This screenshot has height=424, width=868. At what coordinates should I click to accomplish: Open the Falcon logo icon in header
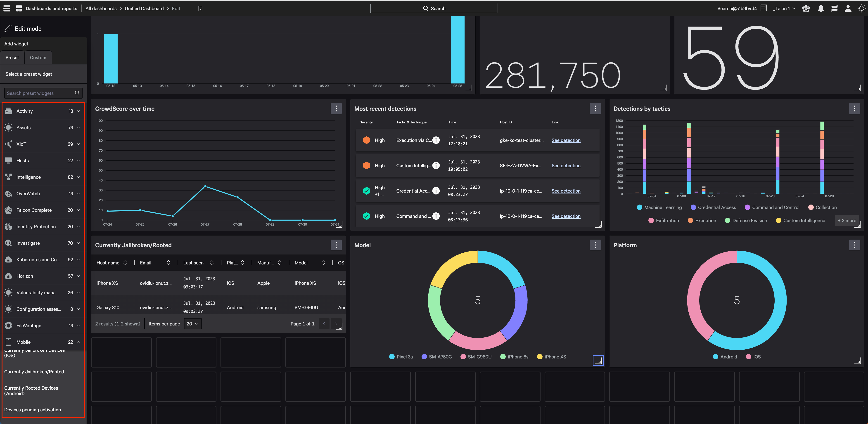[x=806, y=8]
